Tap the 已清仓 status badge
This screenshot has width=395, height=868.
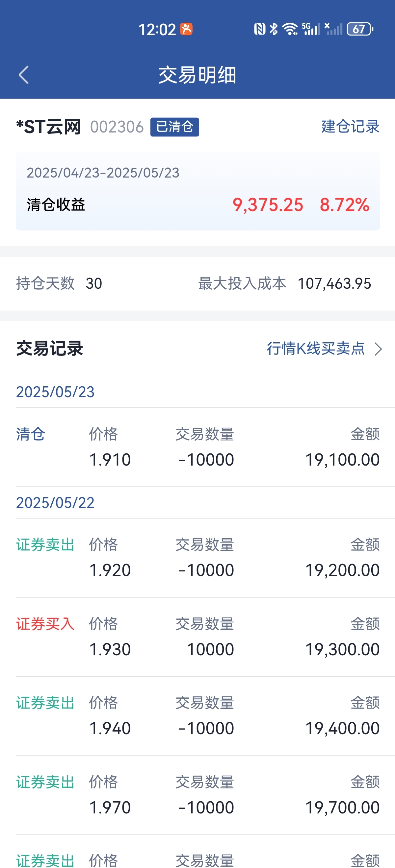click(174, 127)
